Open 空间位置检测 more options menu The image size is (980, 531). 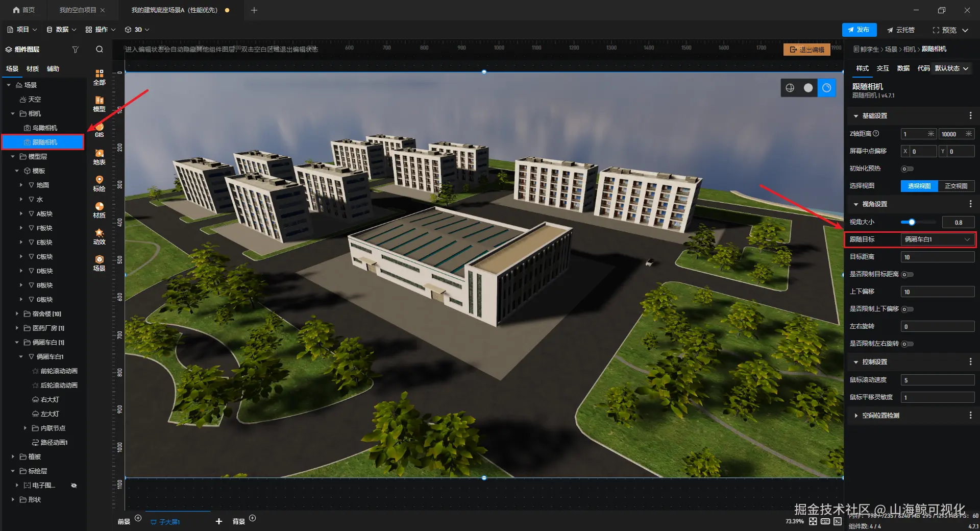click(970, 416)
